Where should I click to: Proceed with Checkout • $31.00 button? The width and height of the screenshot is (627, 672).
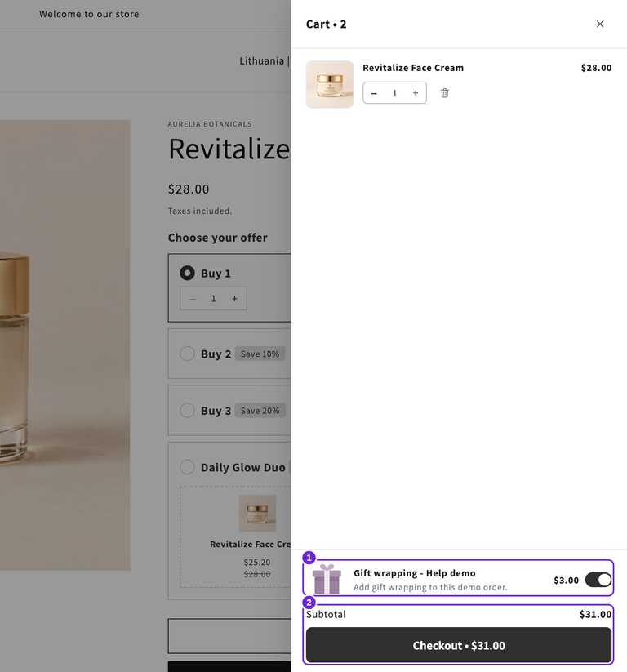tap(459, 645)
